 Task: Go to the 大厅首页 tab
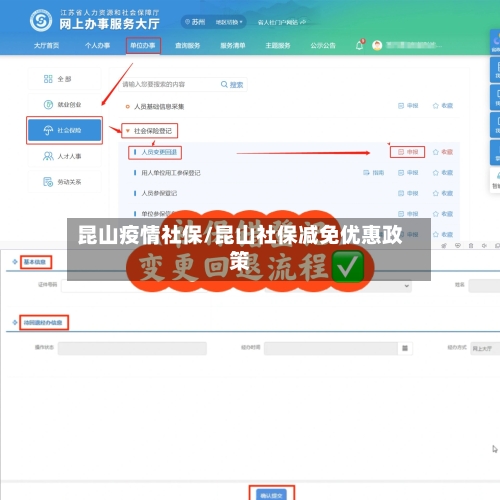[46, 45]
